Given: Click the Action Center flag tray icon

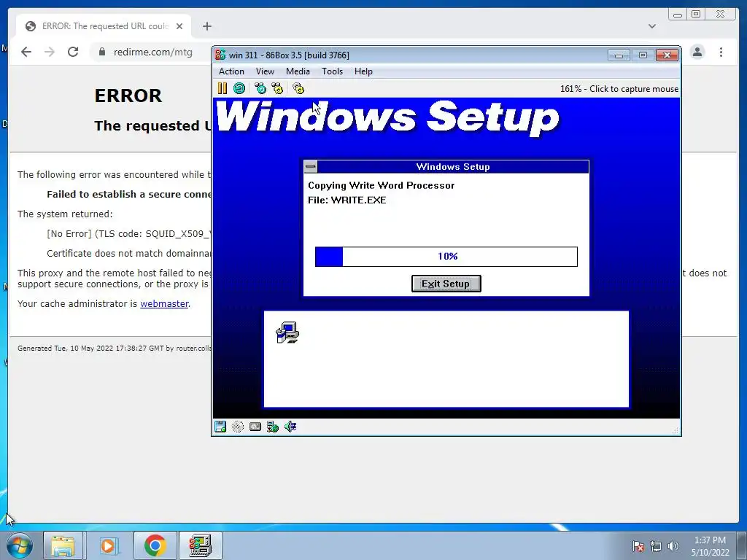Looking at the screenshot, I should 638,545.
